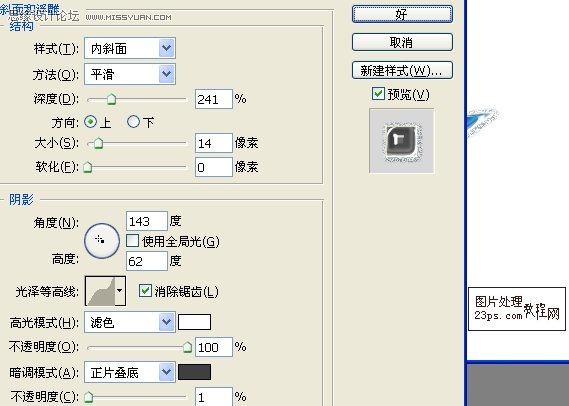Screen dimensions: 569x406
Task: Click the angle field showing 143
Action: coord(147,221)
